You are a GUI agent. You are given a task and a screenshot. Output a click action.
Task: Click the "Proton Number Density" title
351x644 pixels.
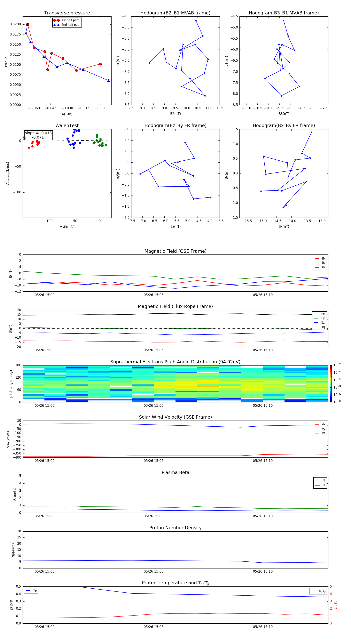[175, 528]
